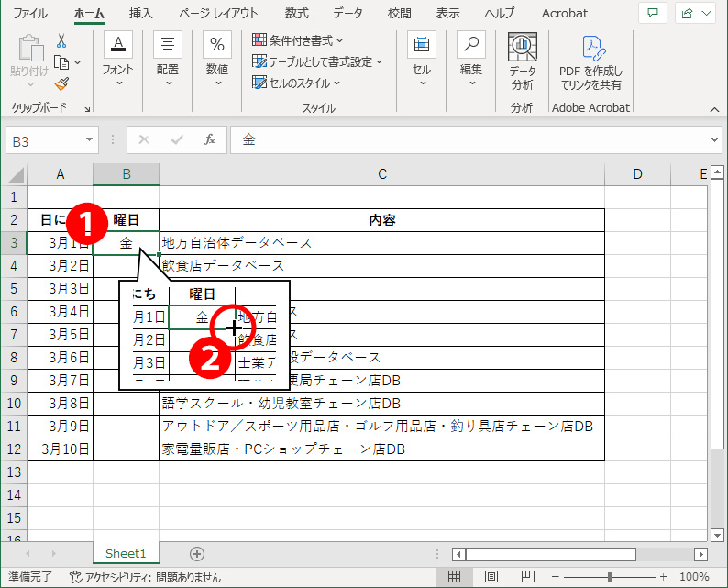Select the Format Painter brush icon
Viewport: 728px width, 588px height.
pos(61,83)
